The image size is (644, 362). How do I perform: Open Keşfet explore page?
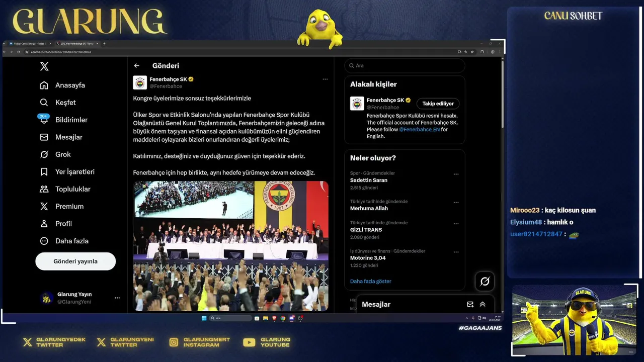click(57, 103)
